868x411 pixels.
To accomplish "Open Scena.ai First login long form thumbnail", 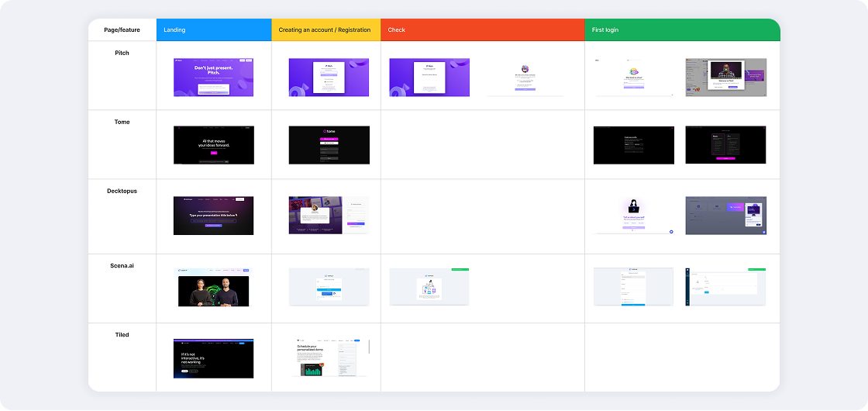I will point(634,287).
